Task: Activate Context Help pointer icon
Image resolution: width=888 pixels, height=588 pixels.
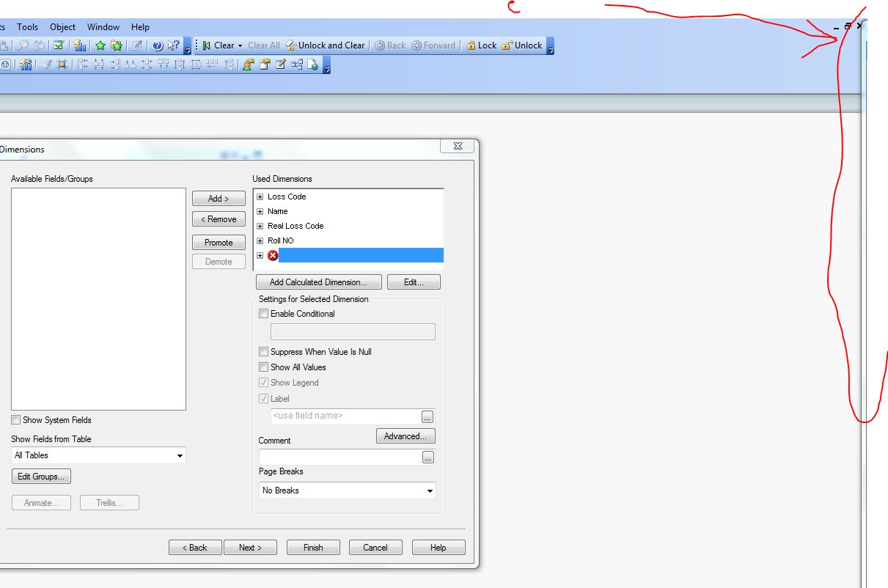Action: pos(174,45)
